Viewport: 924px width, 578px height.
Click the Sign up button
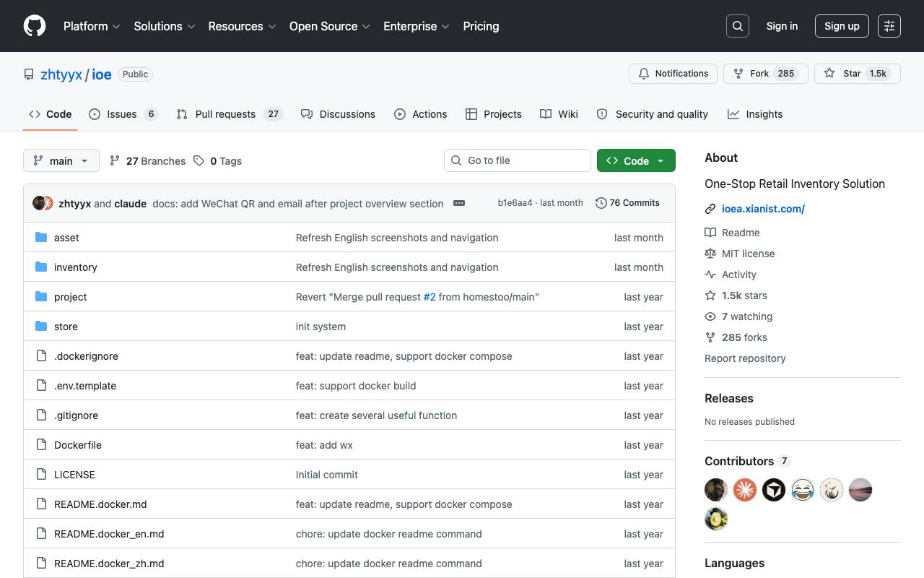[842, 26]
